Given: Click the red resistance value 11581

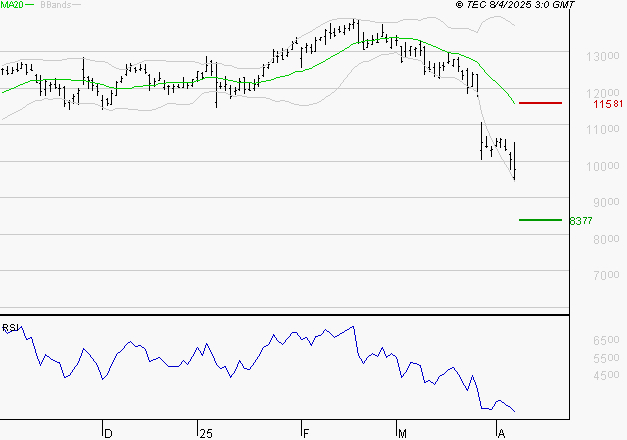Looking at the screenshot, I should (x=608, y=104).
